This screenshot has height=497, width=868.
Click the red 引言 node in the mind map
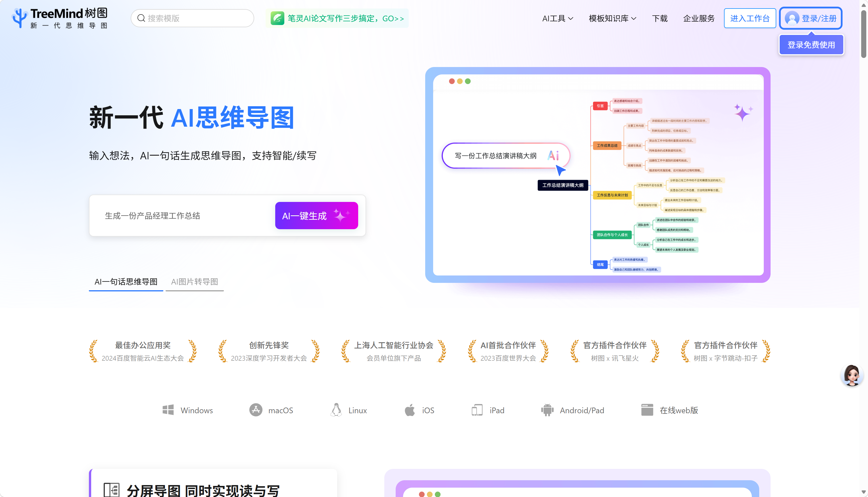(x=600, y=106)
